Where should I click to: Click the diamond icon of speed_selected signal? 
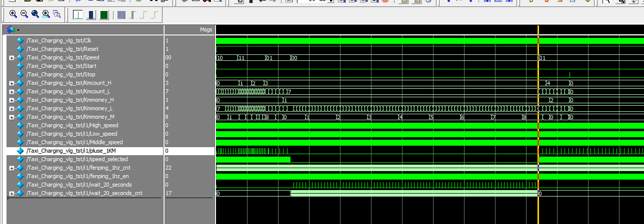coord(20,159)
